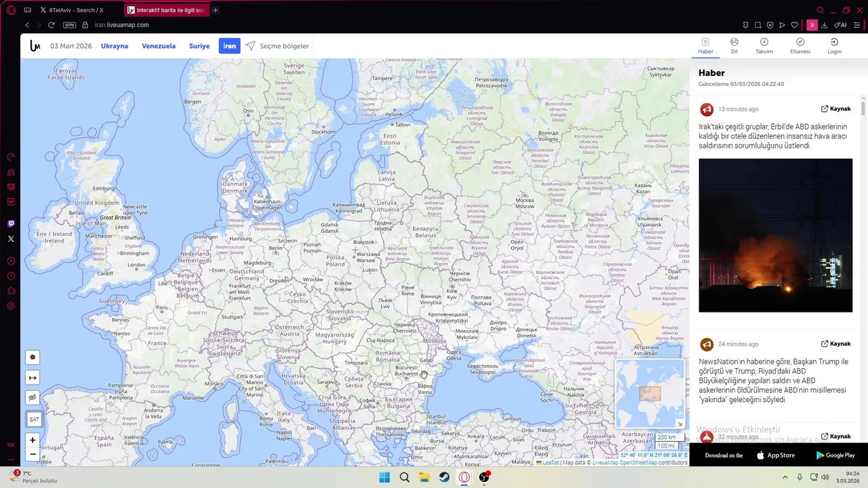Open the browser AI assistant button

tap(840, 25)
